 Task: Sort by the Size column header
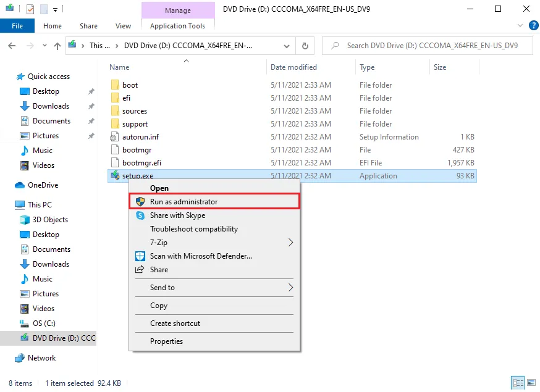pyautogui.click(x=440, y=67)
